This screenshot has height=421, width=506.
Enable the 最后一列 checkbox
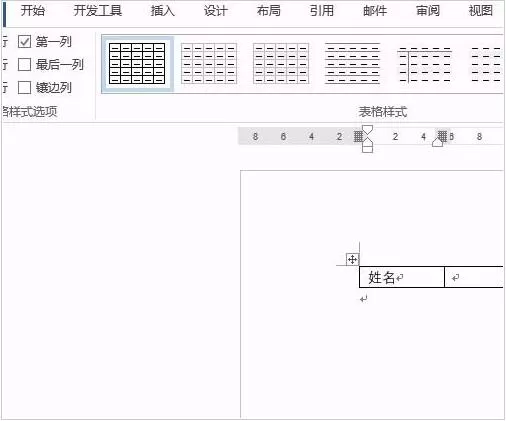[x=24, y=65]
